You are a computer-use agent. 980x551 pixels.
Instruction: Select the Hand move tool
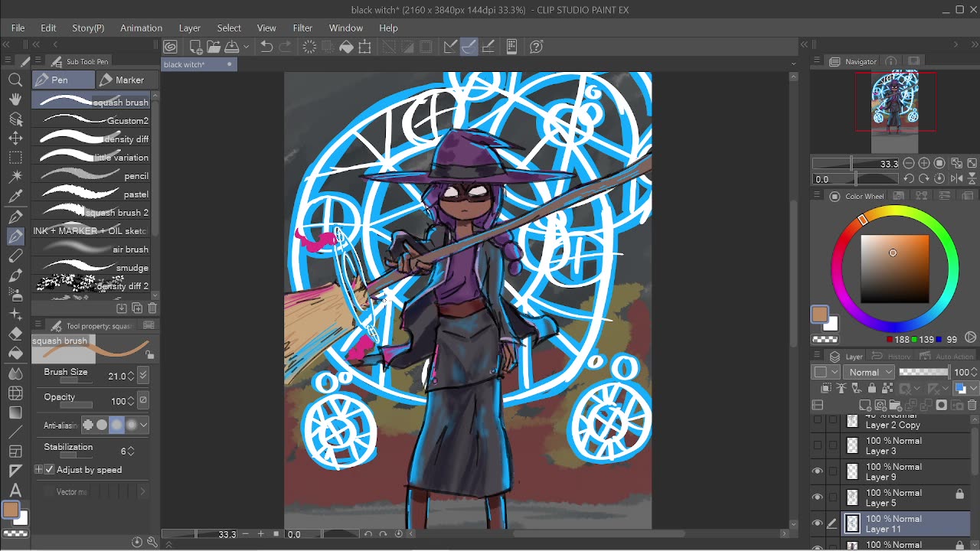[15, 99]
